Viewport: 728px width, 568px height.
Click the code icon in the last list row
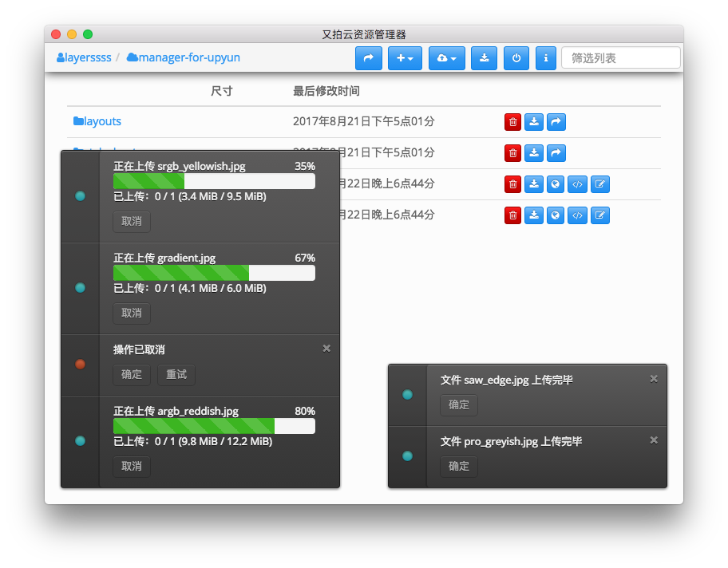click(577, 215)
